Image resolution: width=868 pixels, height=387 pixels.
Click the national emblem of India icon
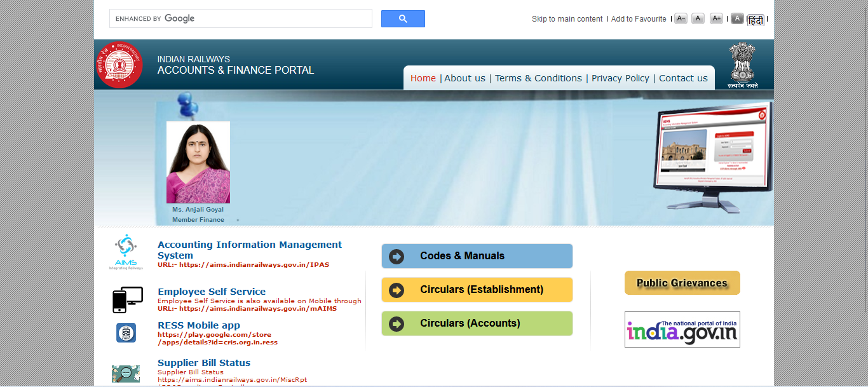point(742,65)
